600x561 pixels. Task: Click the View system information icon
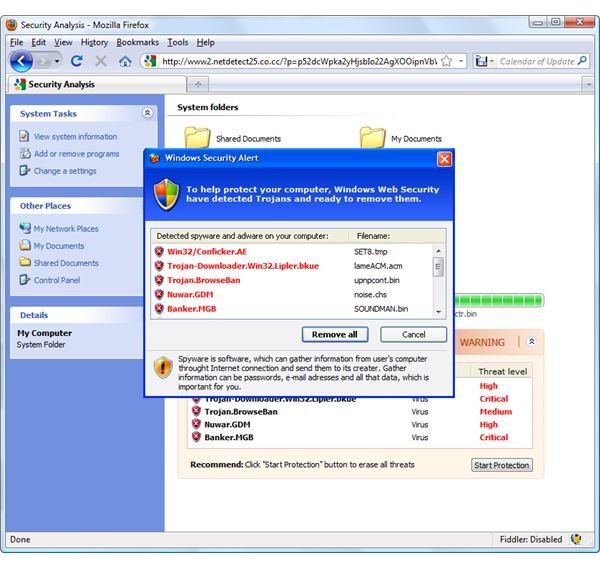[x=24, y=136]
